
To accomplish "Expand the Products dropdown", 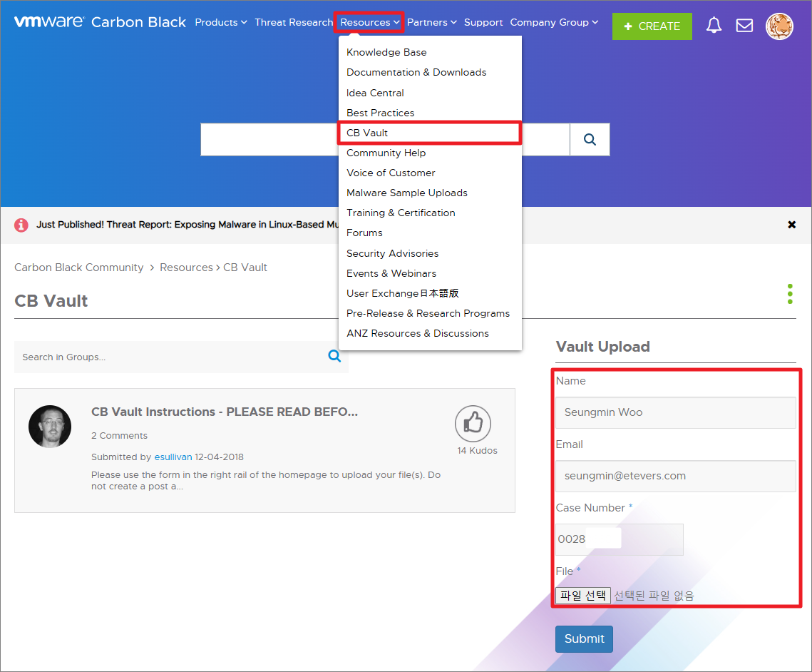I will [x=221, y=22].
